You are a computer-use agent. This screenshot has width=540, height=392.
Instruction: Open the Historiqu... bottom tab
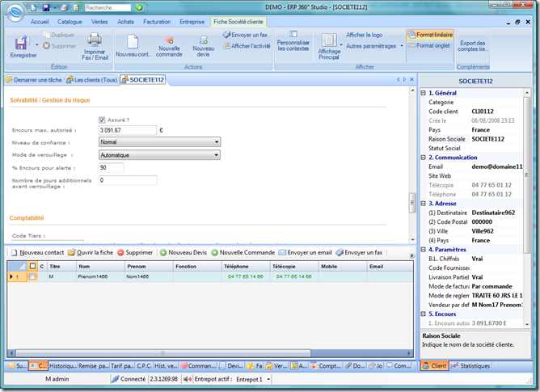63,366
